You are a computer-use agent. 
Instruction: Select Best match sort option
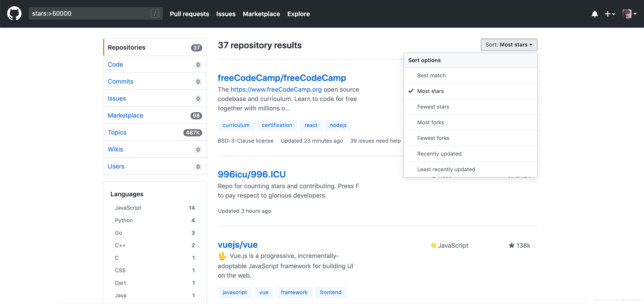point(431,75)
